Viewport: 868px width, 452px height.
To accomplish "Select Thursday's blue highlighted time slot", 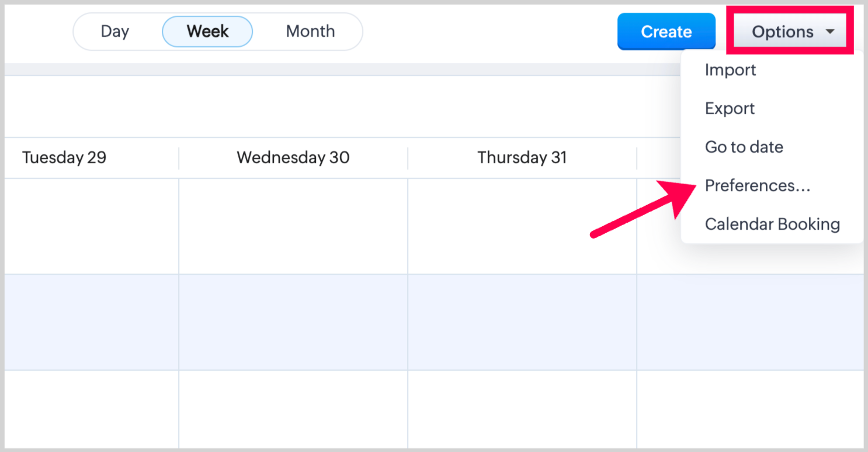I will [522, 322].
